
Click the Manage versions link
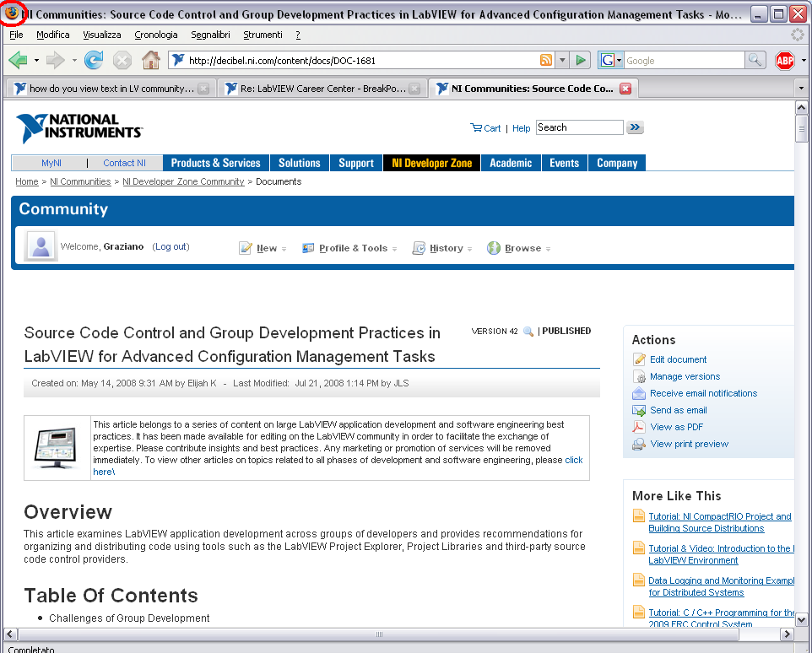click(685, 376)
